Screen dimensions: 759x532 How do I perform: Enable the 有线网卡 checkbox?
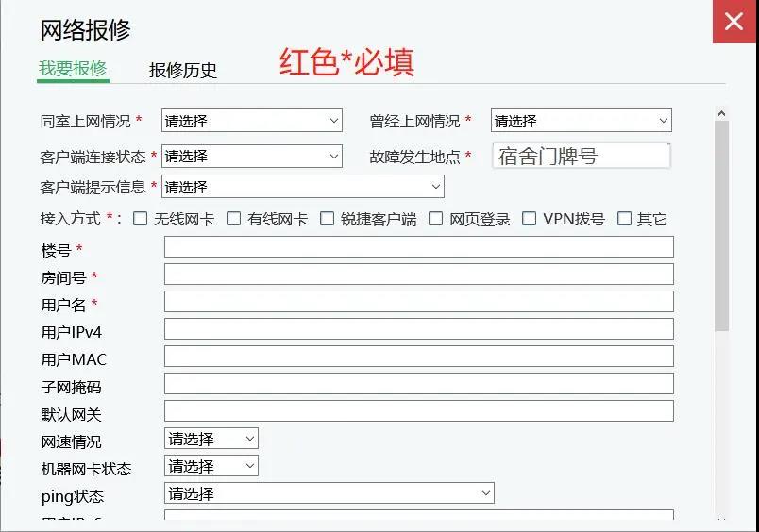(234, 219)
